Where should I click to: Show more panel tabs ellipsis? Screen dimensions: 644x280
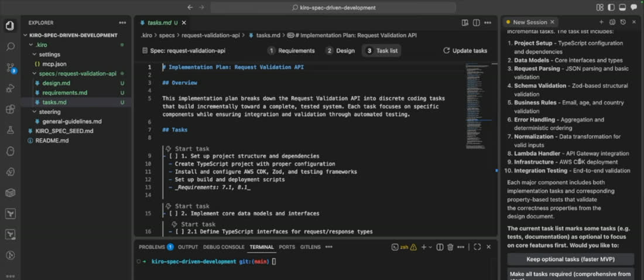(x=329, y=247)
